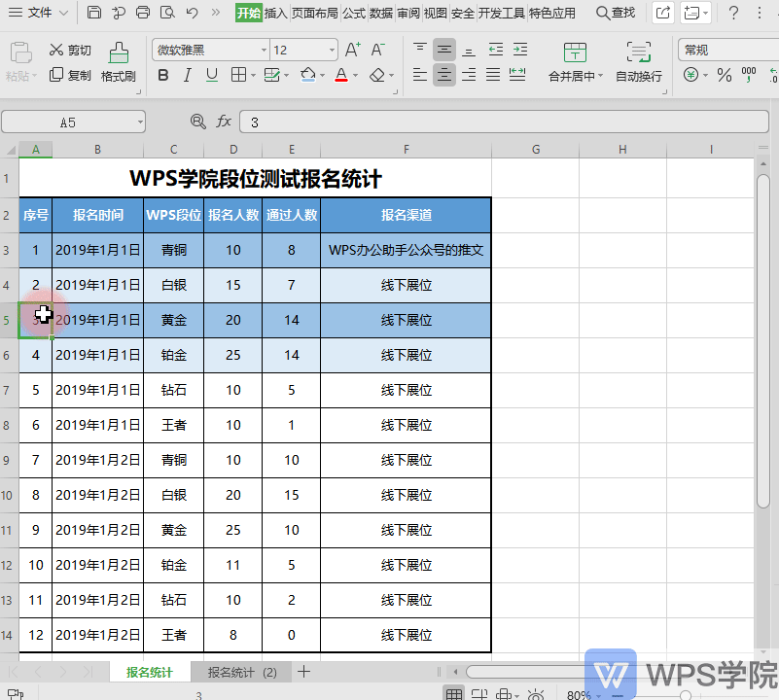Click the distributed alignment icon

517,75
